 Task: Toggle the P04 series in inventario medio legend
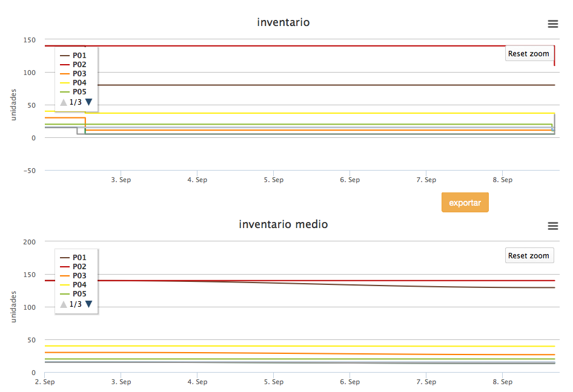point(79,284)
